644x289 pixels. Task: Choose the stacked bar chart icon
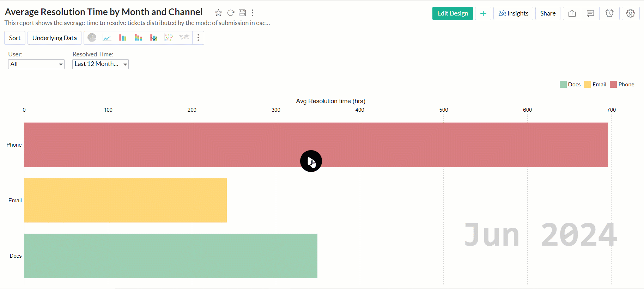tap(138, 38)
